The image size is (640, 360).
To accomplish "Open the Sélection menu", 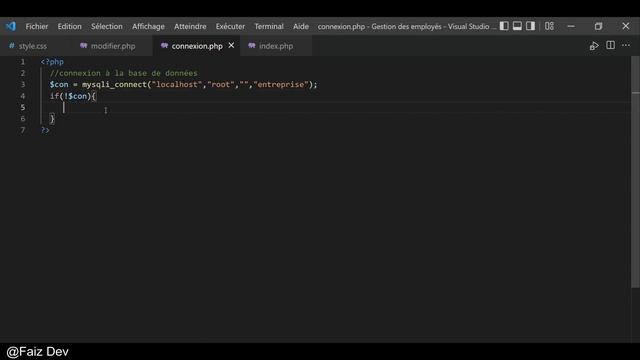I will click(x=107, y=26).
